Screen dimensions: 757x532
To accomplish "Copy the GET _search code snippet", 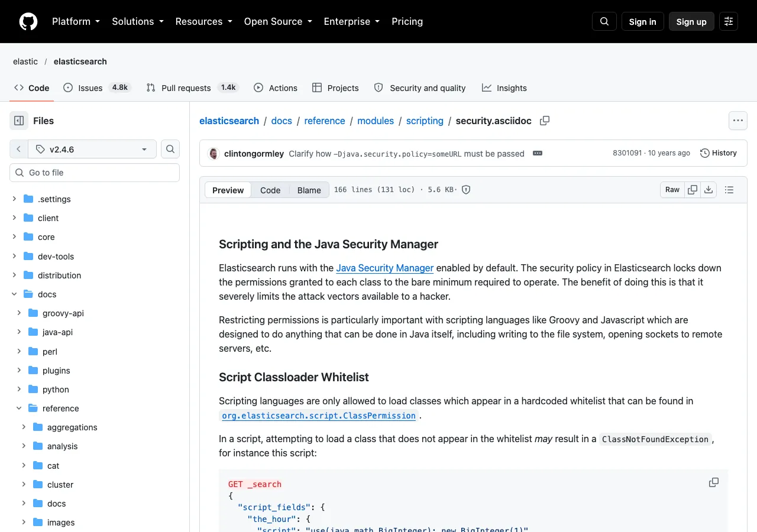I will (714, 482).
